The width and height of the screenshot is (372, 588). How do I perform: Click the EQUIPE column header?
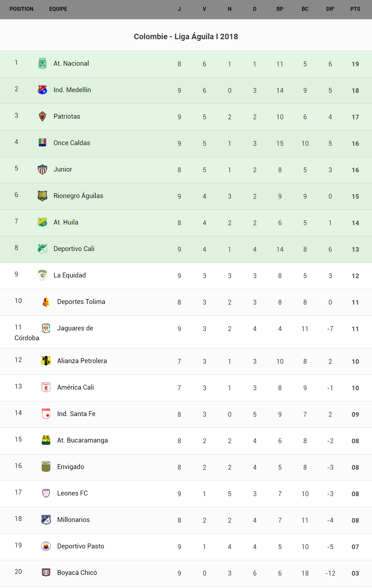(x=58, y=9)
